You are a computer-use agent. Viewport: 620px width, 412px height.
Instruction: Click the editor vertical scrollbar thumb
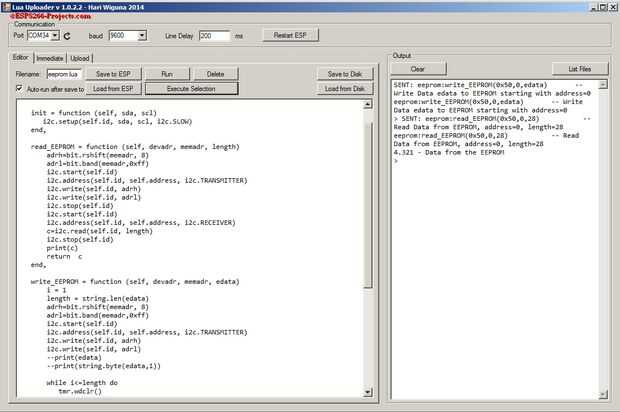pos(368,205)
